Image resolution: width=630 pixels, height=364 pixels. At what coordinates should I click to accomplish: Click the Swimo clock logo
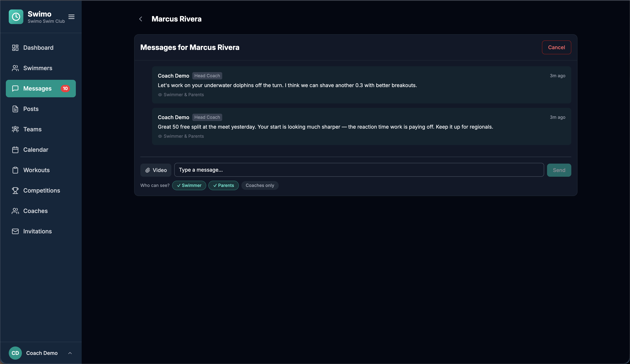click(x=16, y=17)
